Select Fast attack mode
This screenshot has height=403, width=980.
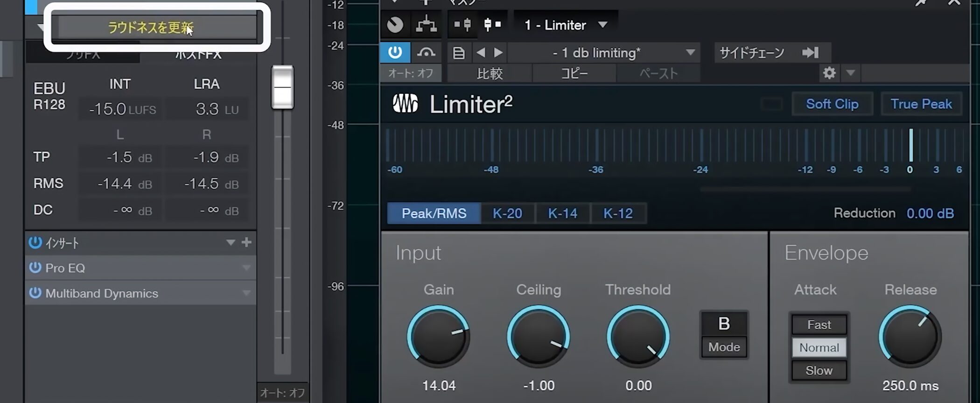click(819, 325)
